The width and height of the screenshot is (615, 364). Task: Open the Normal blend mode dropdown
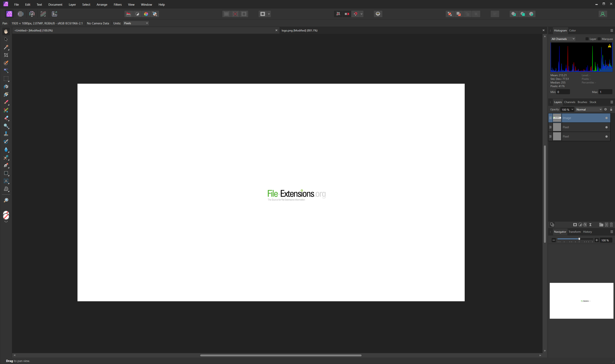[x=589, y=110]
